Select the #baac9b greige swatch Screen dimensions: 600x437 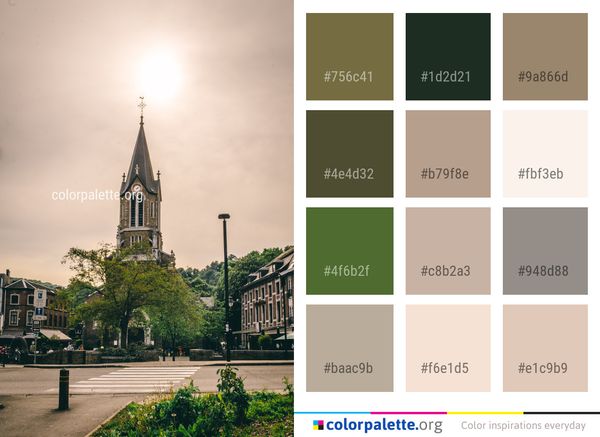(349, 348)
